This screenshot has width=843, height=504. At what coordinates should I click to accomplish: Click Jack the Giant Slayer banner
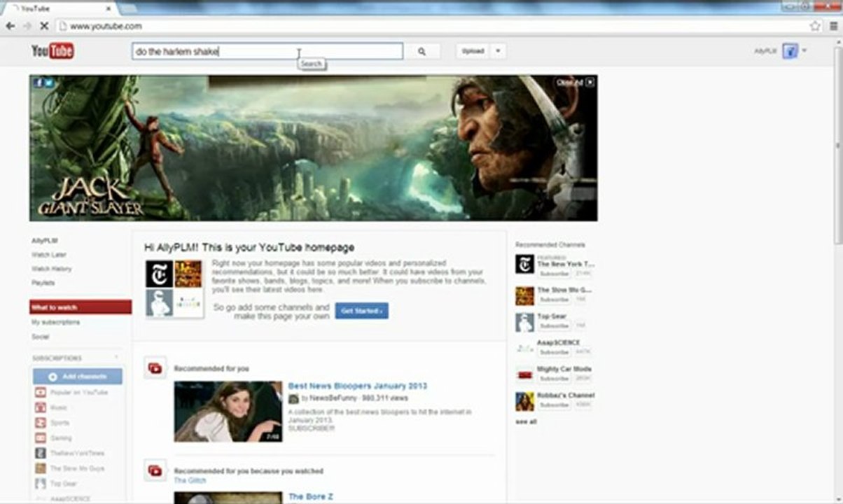click(x=314, y=148)
